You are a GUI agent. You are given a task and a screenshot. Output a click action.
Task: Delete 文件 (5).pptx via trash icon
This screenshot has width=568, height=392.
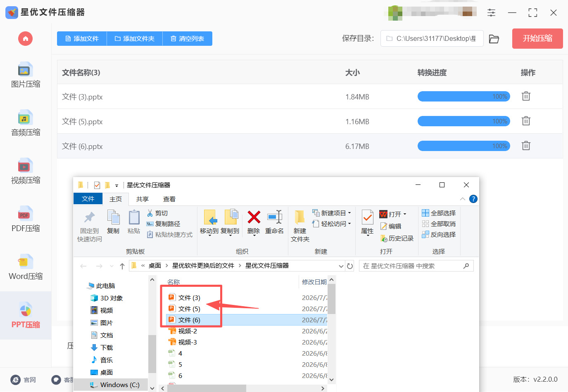[526, 121]
